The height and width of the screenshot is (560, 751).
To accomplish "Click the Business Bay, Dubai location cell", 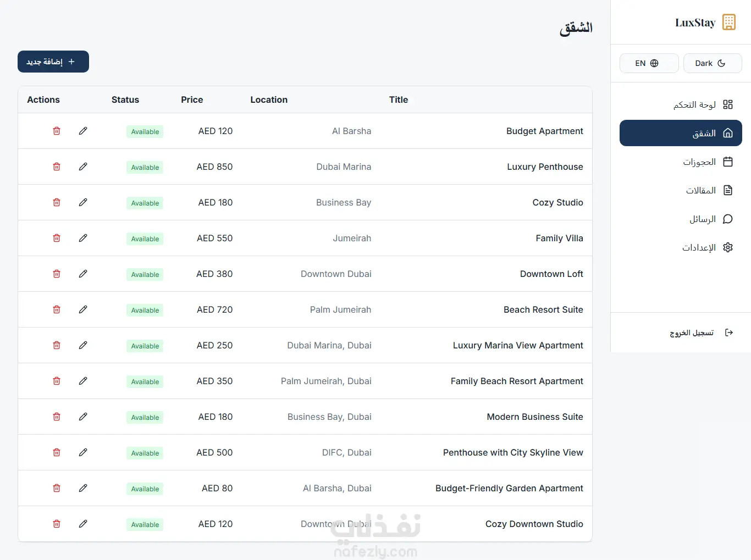I will (329, 417).
